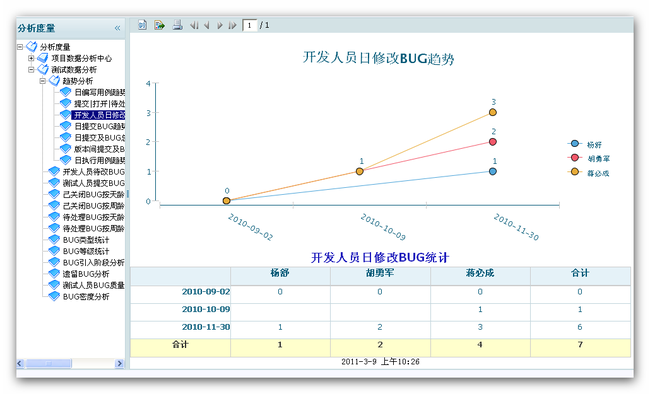Click the chart title 开发人员日修改BUG趋势
The width and height of the screenshot is (650, 394).
click(x=378, y=58)
